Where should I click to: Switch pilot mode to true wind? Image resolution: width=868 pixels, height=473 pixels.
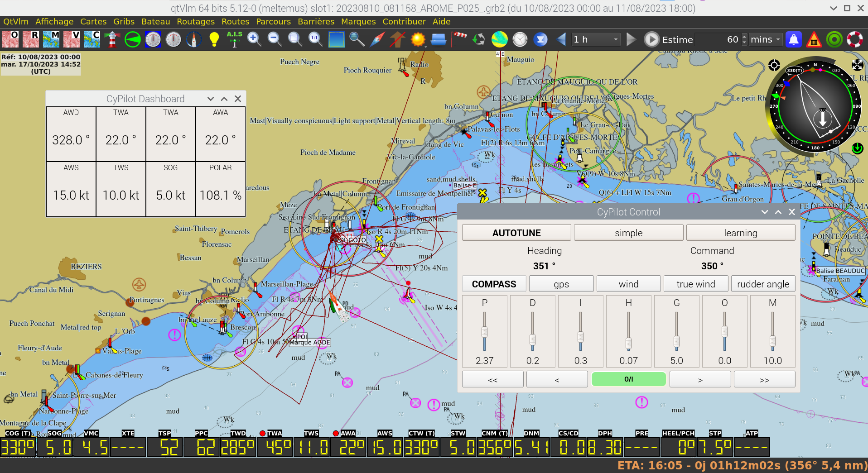(695, 284)
